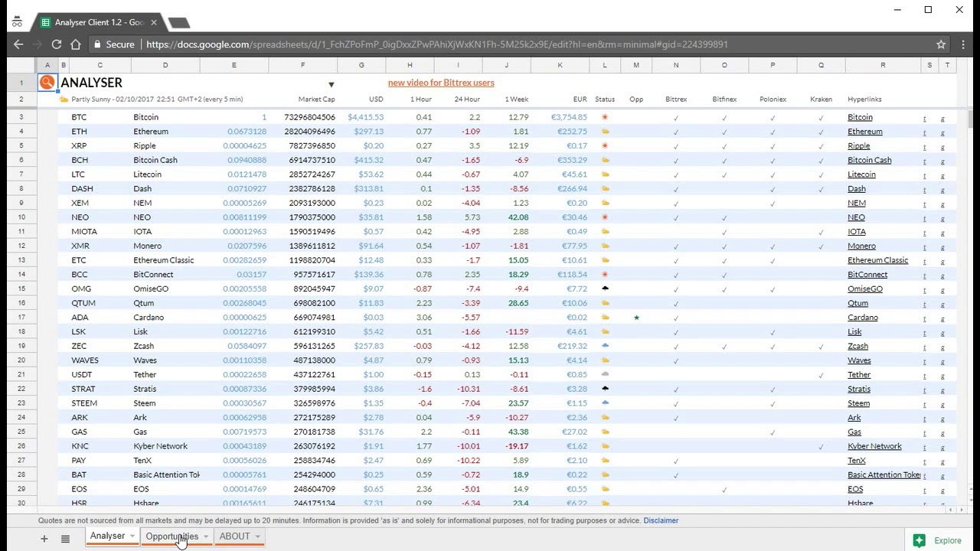
Task: Toggle the Poloniex checkmark for Ripple
Action: coord(773,146)
